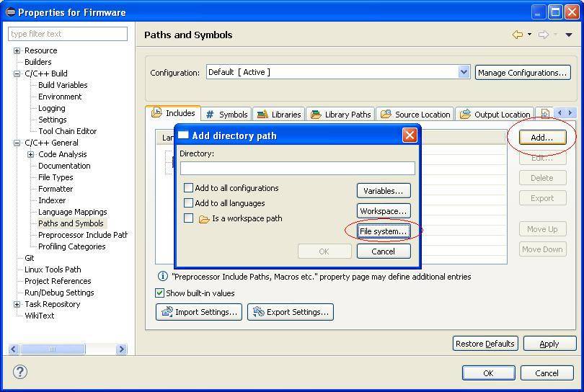
Task: Enable Add to all languages
Action: (x=188, y=203)
